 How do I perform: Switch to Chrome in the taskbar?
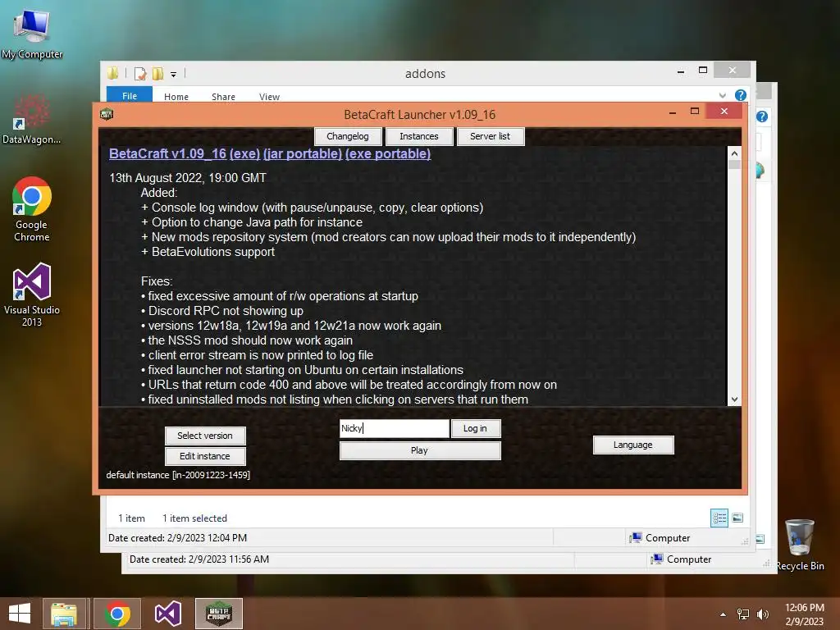(117, 614)
